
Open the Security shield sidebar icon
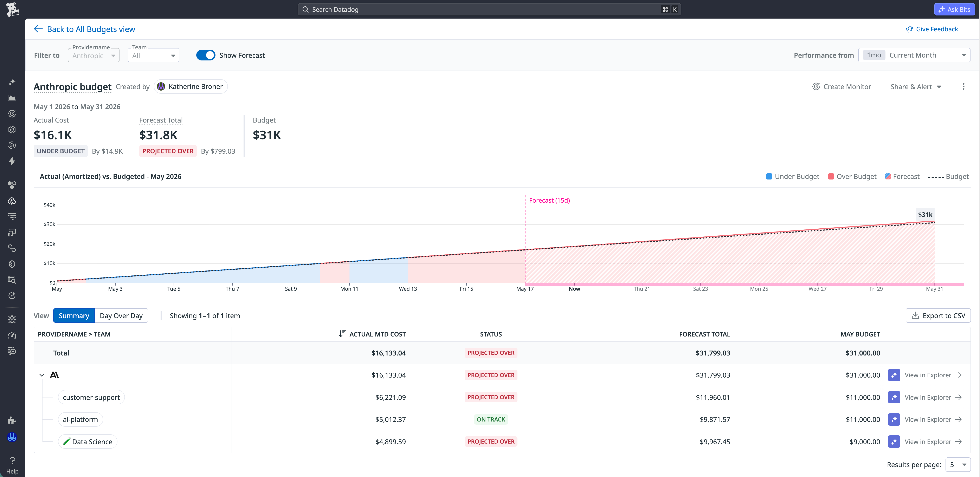point(12,264)
